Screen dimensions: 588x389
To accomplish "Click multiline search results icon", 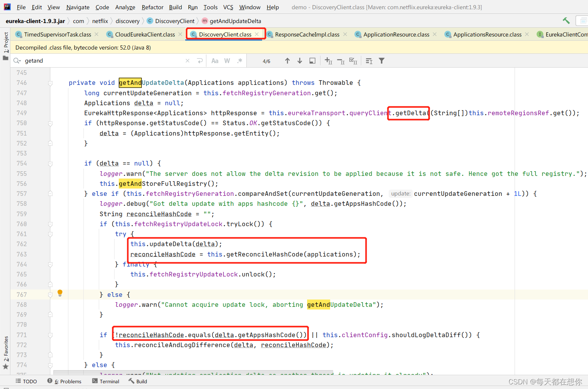I will [369, 61].
